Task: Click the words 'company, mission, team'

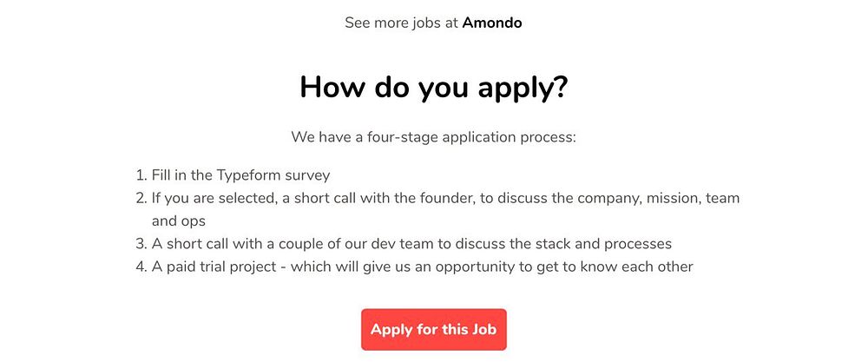Action: [x=656, y=198]
